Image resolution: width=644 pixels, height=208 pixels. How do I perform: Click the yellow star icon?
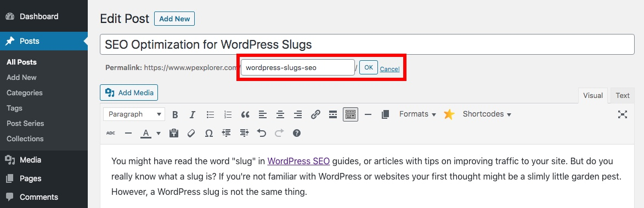[x=449, y=114]
